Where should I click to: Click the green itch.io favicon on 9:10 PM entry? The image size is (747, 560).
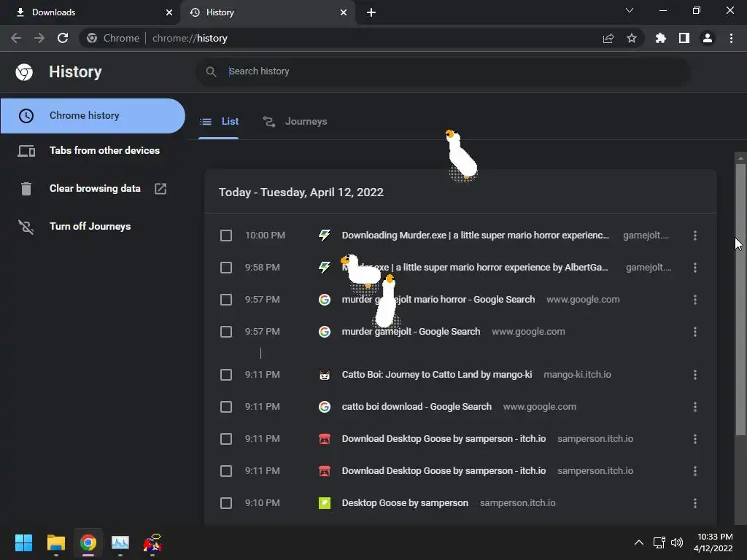(x=325, y=503)
